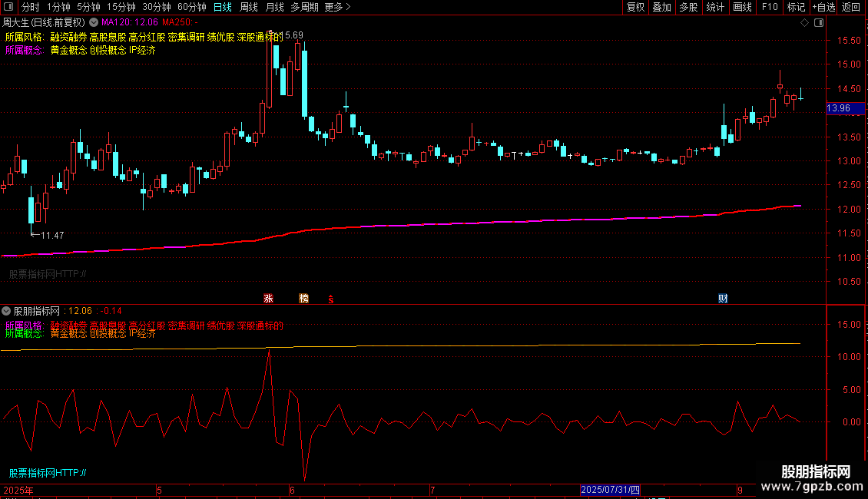Select the 60分钟 period
The height and width of the screenshot is (499, 868).
click(192, 7)
